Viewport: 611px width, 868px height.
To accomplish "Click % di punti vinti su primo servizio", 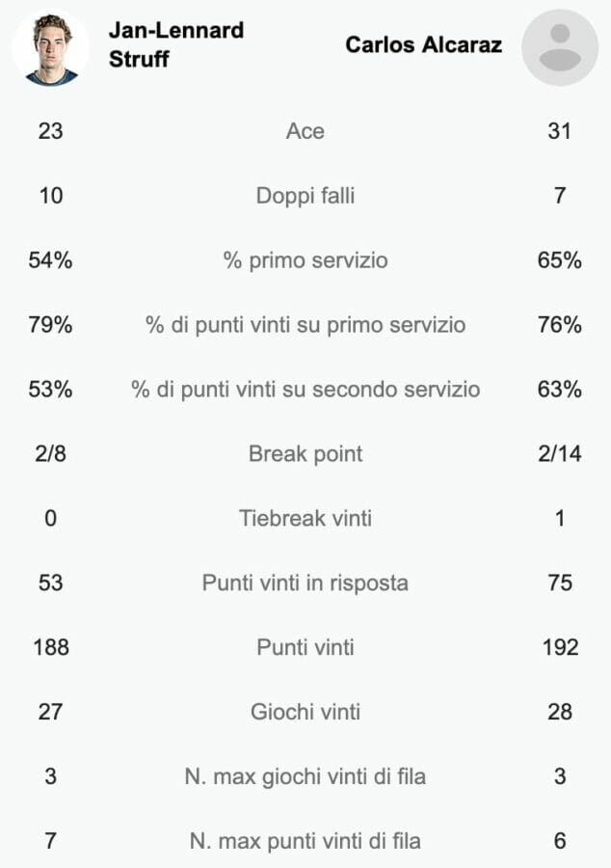I will [305, 325].
